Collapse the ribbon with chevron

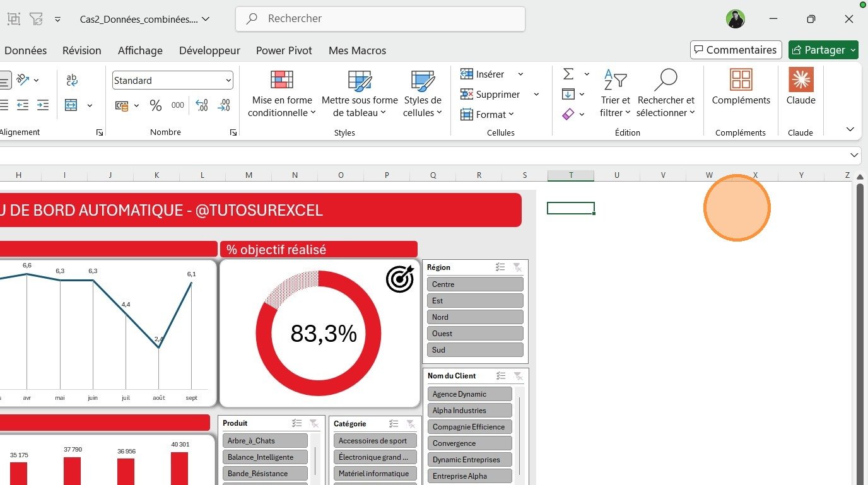[850, 129]
